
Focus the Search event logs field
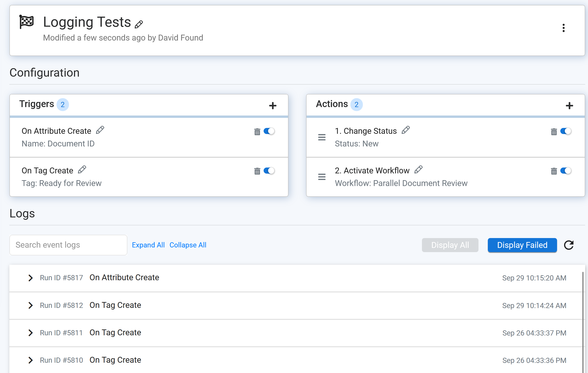pos(68,245)
